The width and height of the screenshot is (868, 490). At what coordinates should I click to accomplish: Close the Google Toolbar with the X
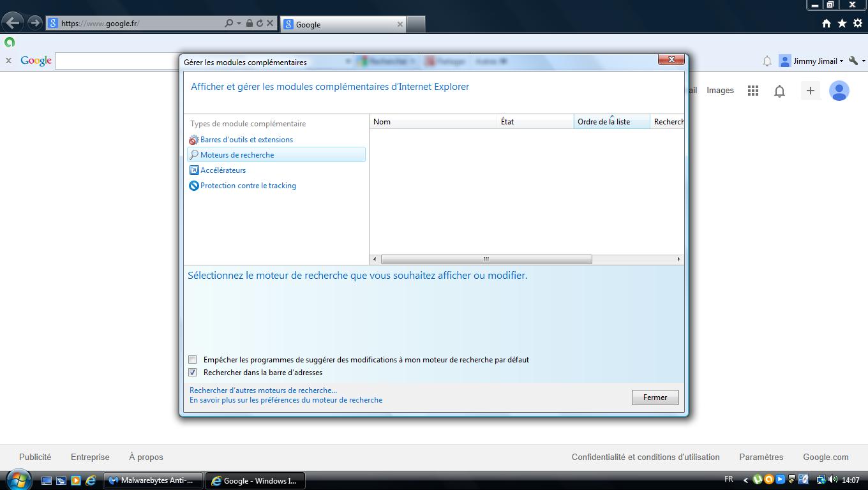(x=8, y=61)
